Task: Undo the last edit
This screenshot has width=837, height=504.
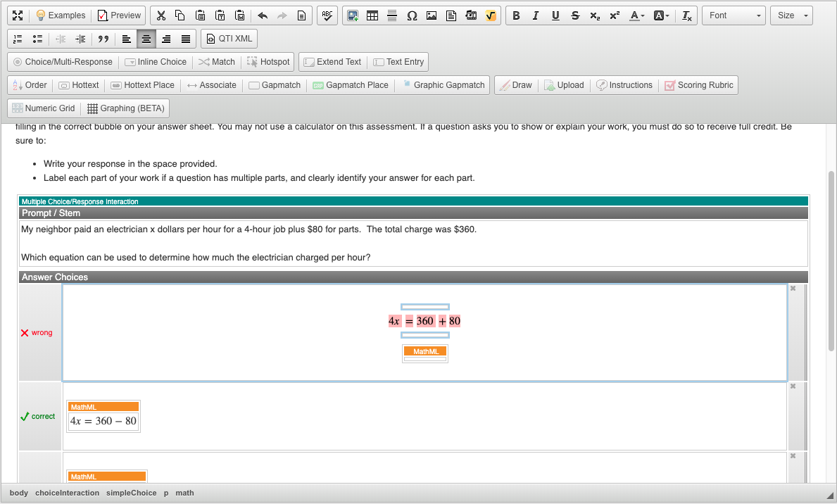Action: click(262, 15)
